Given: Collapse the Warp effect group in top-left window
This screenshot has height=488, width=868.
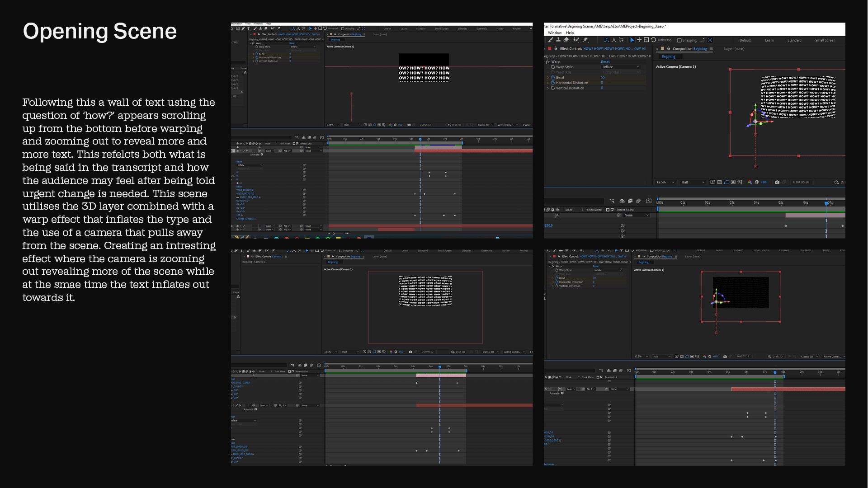Looking at the screenshot, I should [x=250, y=43].
